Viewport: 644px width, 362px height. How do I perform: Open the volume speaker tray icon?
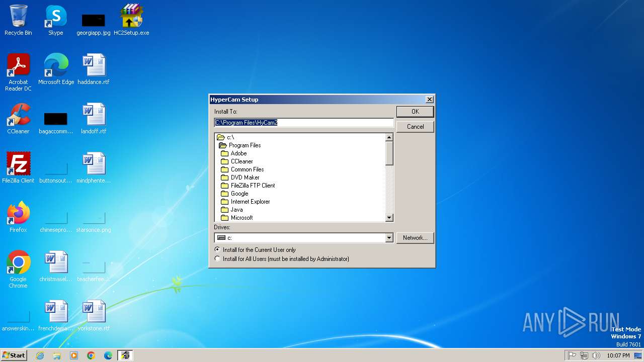(x=596, y=355)
